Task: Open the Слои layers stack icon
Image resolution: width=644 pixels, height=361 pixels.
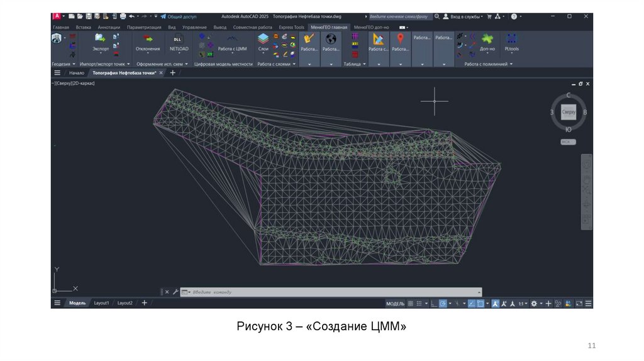Action: 263,39
